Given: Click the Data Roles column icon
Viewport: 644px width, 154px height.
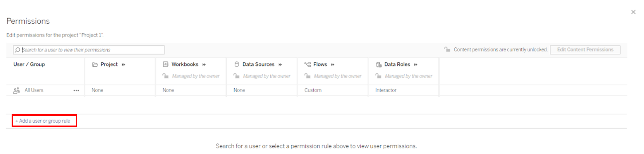Looking at the screenshot, I should 379,65.
